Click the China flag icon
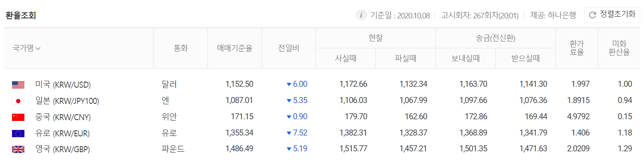The width and height of the screenshot is (644, 162). (18, 117)
